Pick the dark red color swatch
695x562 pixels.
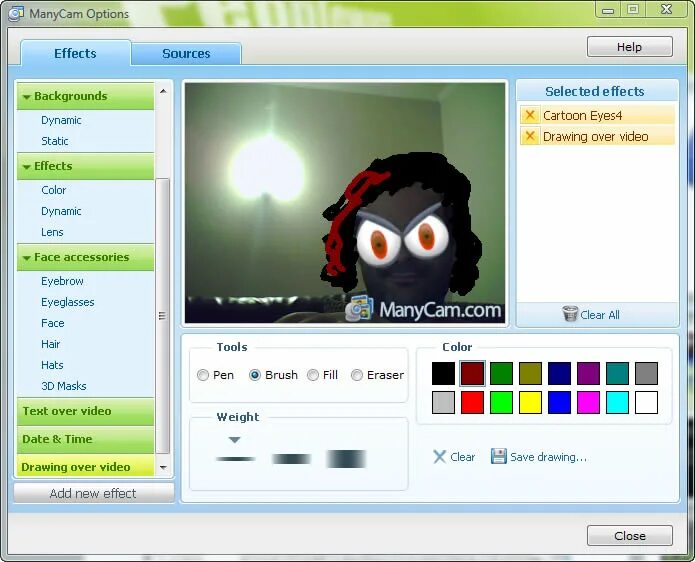pyautogui.click(x=472, y=373)
